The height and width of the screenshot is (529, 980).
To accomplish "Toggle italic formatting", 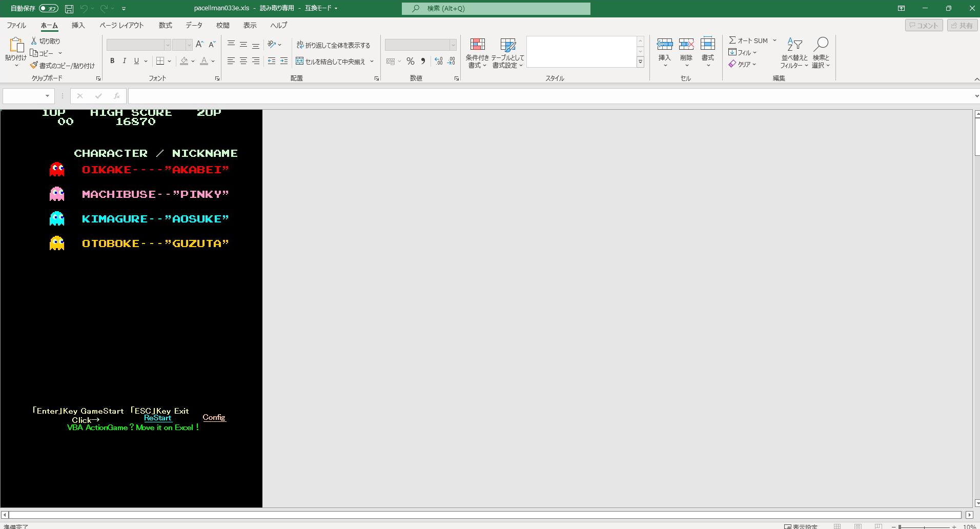I will [x=124, y=61].
